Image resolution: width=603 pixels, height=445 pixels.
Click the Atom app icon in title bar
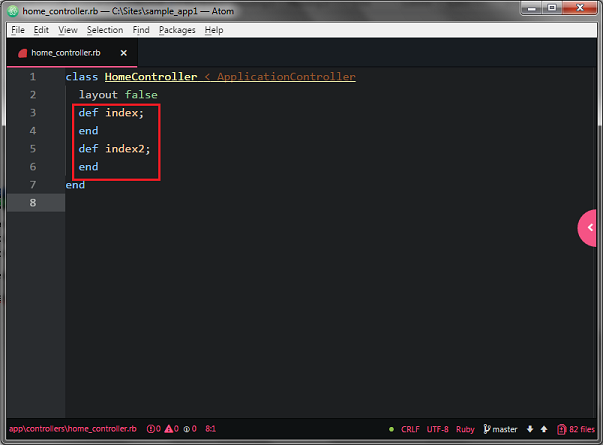pyautogui.click(x=13, y=11)
